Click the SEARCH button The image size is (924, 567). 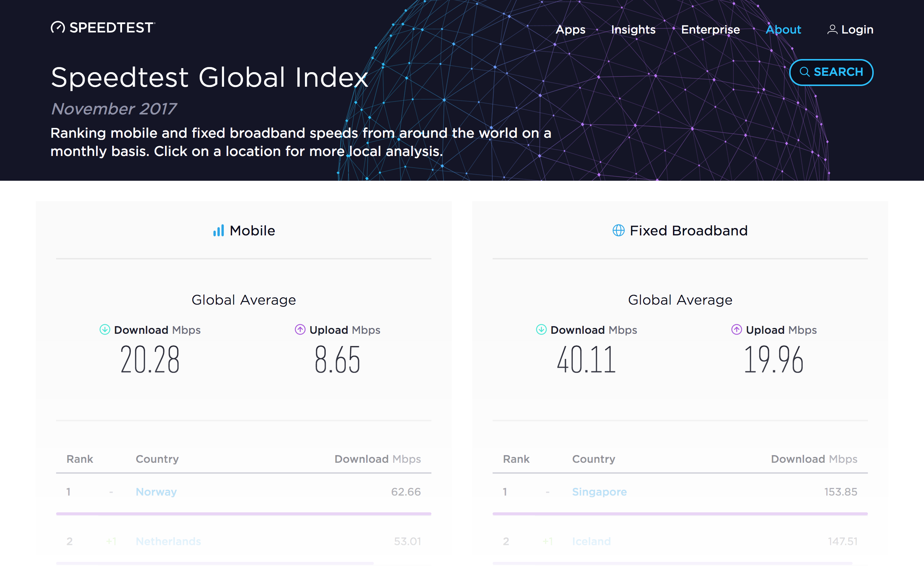[831, 71]
